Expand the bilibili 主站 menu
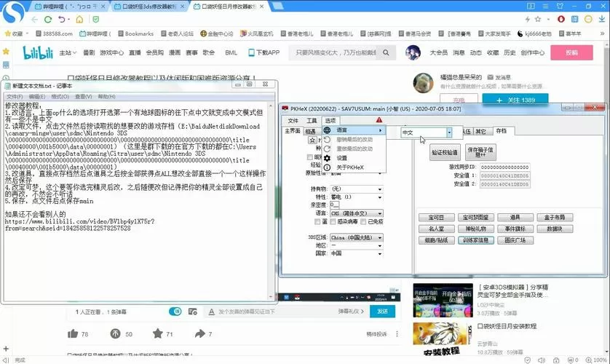610x364 pixels. [68, 52]
